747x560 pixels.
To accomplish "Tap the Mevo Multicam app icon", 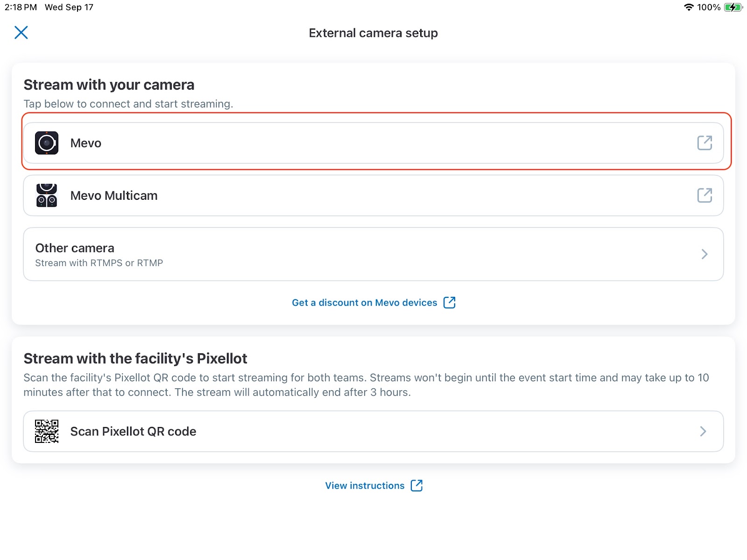I will tap(47, 195).
